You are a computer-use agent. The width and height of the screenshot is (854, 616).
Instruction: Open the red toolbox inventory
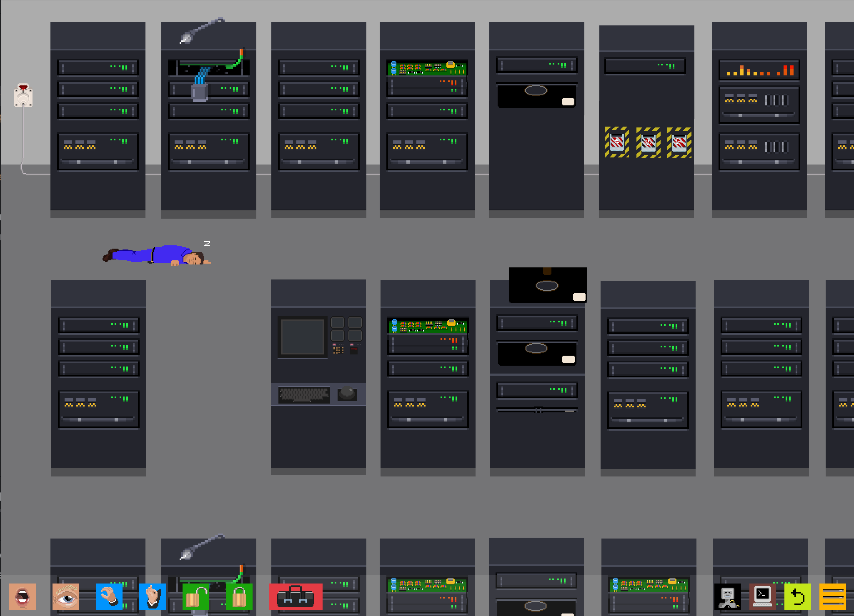coord(296,596)
